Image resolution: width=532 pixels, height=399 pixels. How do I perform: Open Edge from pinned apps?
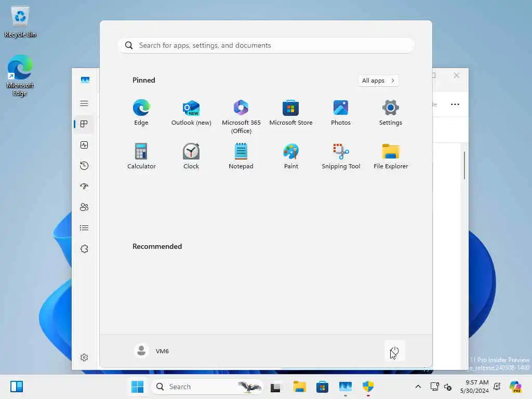tap(141, 113)
